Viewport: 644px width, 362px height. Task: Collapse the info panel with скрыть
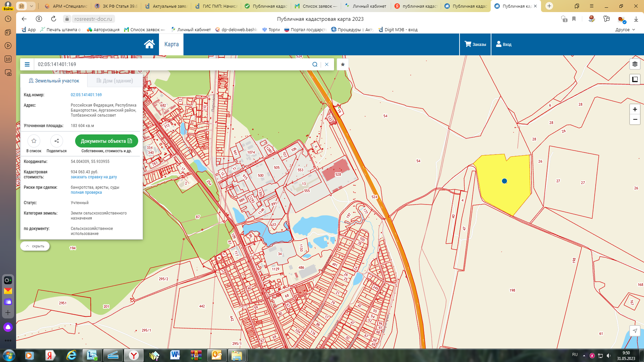(35, 246)
